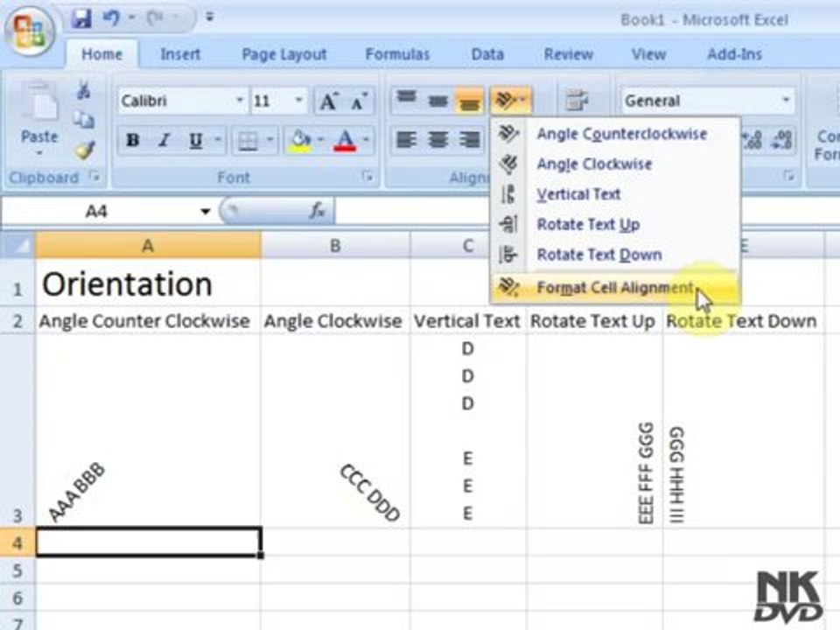Click the Insert Function fx button

click(x=317, y=211)
